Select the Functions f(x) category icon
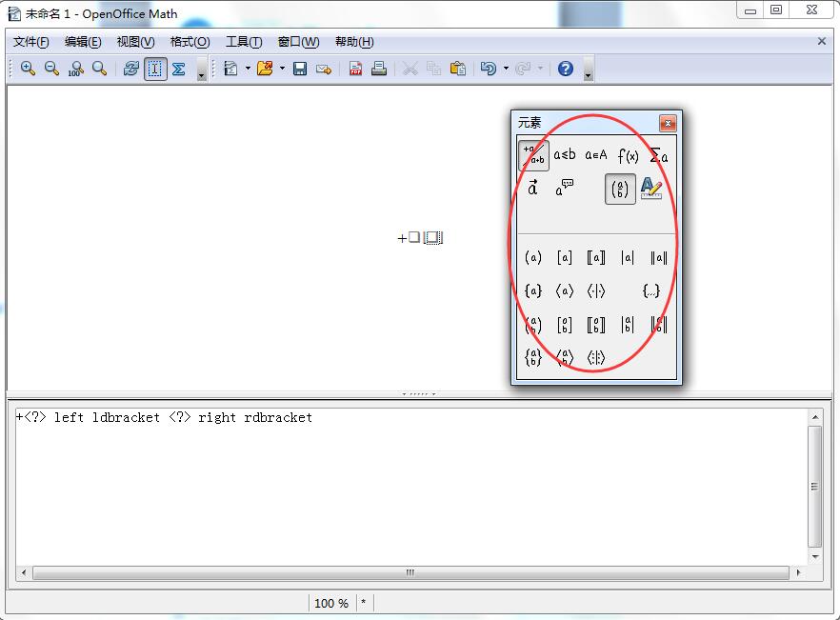Screen dimensions: 840x620 click(629, 155)
